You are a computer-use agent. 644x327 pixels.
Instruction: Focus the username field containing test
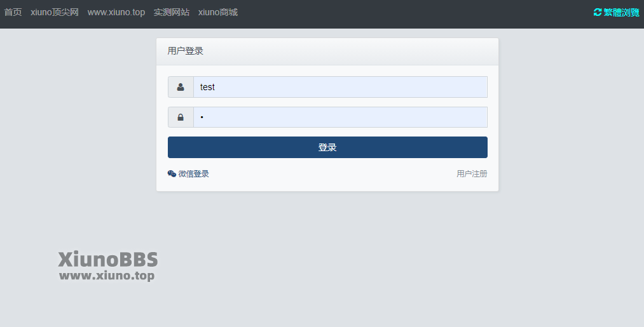(341, 87)
